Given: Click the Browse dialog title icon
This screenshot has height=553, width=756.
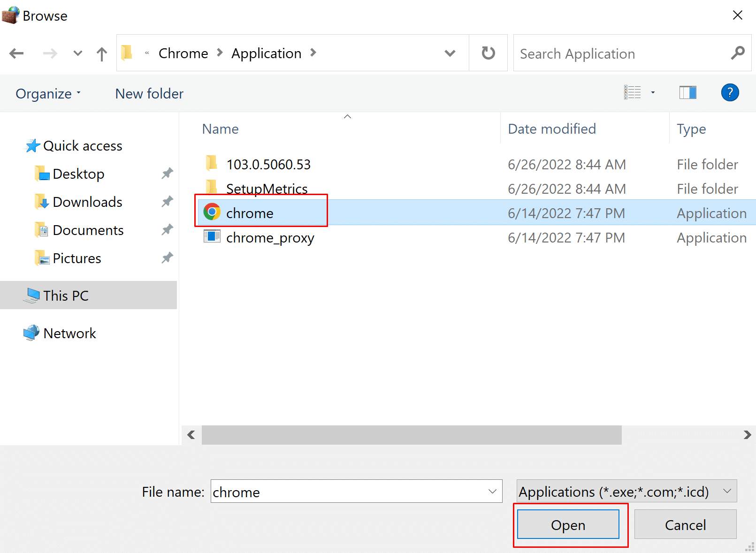Looking at the screenshot, I should tap(11, 15).
